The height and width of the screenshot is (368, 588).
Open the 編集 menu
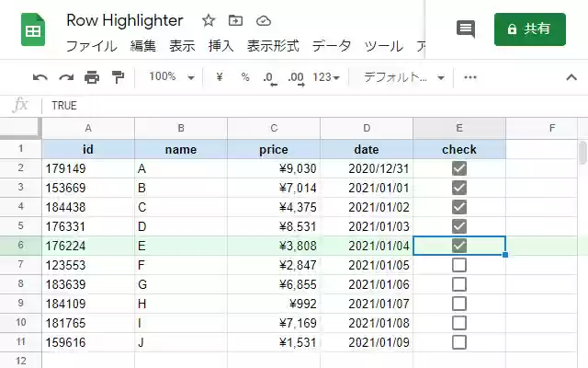pyautogui.click(x=143, y=47)
